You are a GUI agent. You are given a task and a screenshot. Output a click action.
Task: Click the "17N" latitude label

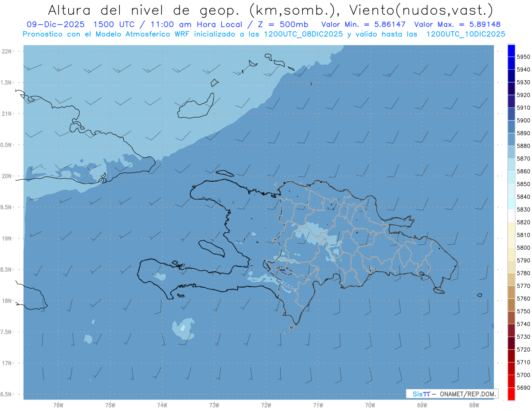(7, 363)
